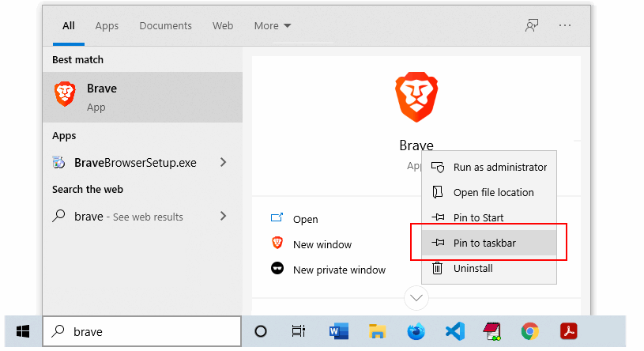The width and height of the screenshot is (644, 351).
Task: Click the feedback person icon in search header
Action: click(x=532, y=25)
